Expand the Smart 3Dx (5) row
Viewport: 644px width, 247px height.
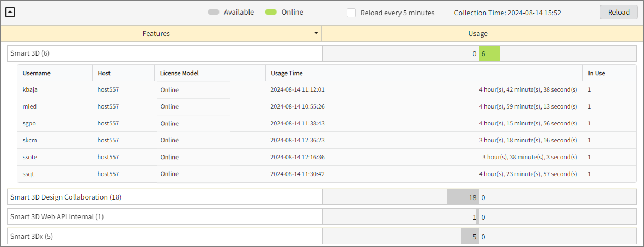click(165, 237)
